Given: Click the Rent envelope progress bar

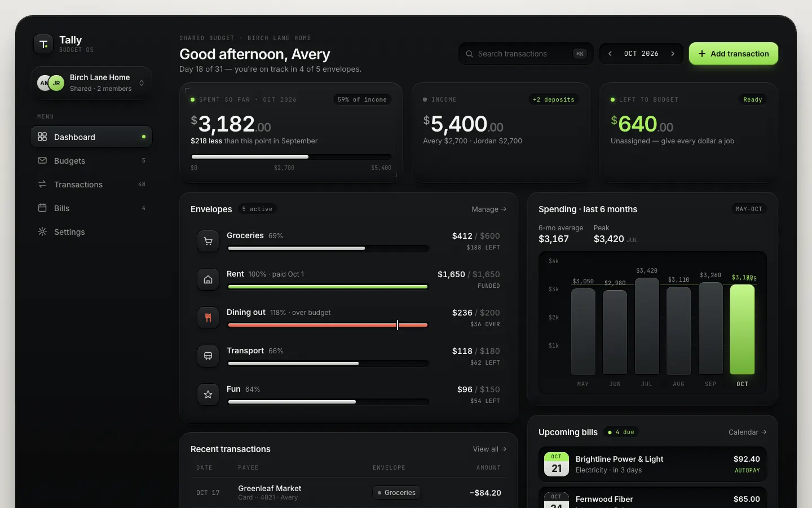Looking at the screenshot, I should point(328,287).
